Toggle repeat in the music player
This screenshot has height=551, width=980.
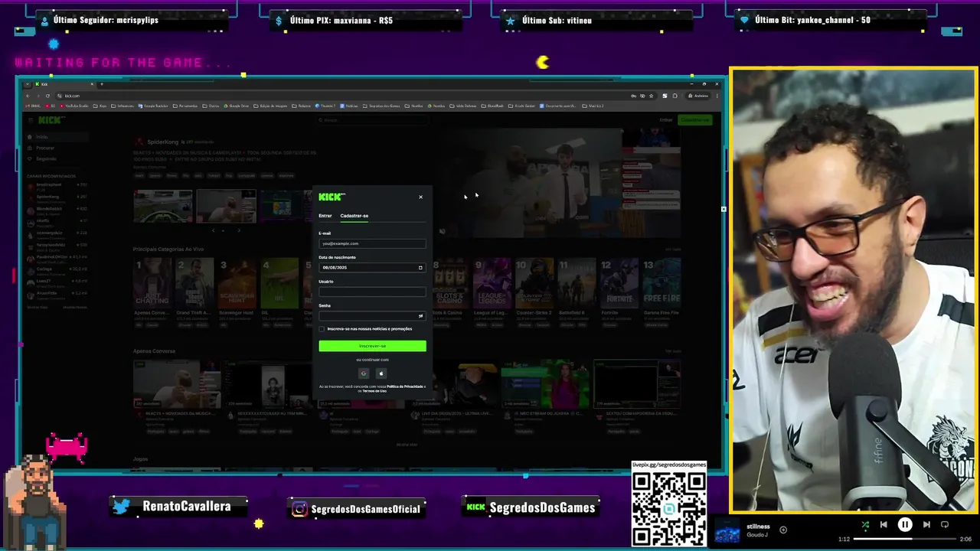[945, 525]
